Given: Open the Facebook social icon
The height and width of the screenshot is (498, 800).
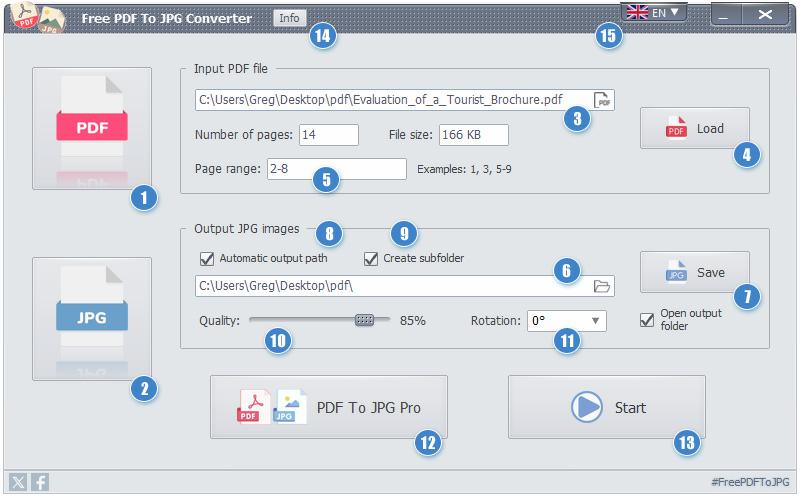Looking at the screenshot, I should (x=40, y=482).
